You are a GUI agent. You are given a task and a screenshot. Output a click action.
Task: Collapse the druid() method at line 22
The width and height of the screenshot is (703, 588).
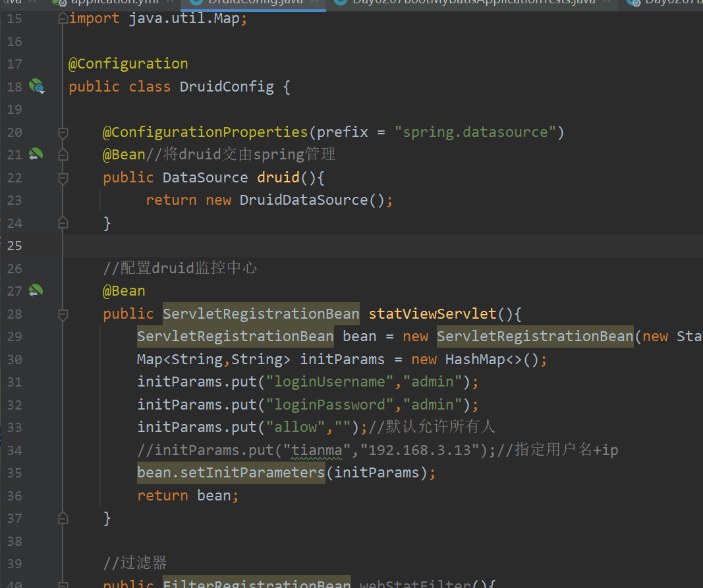tap(63, 178)
